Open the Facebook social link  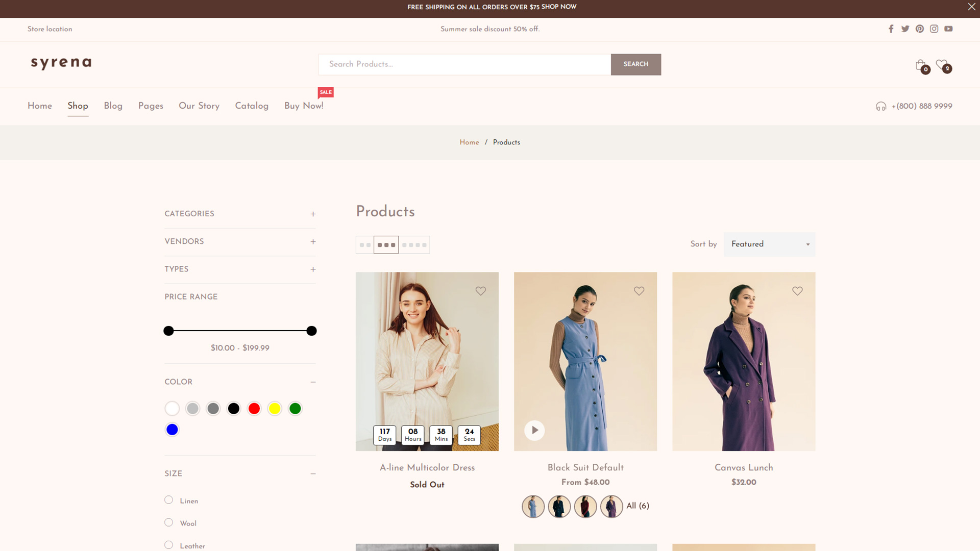[891, 29]
